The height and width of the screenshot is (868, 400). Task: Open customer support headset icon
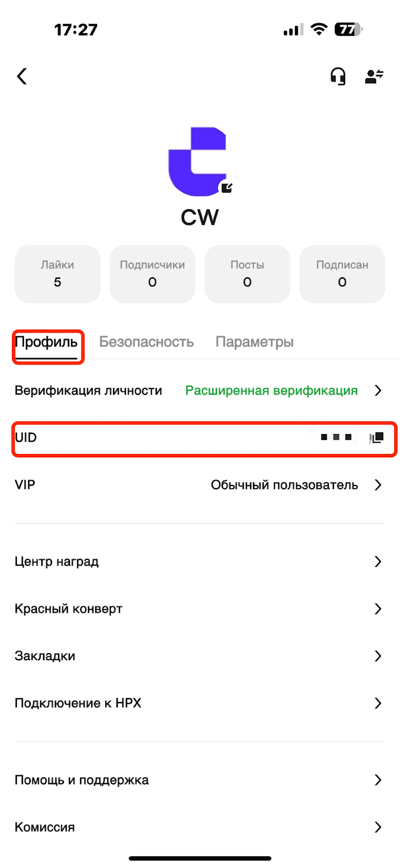(338, 76)
